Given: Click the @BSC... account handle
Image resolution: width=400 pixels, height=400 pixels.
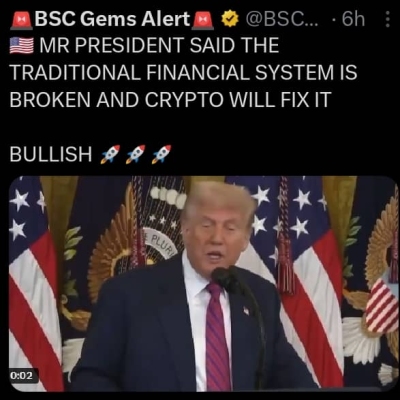Looking at the screenshot, I should [x=282, y=19].
